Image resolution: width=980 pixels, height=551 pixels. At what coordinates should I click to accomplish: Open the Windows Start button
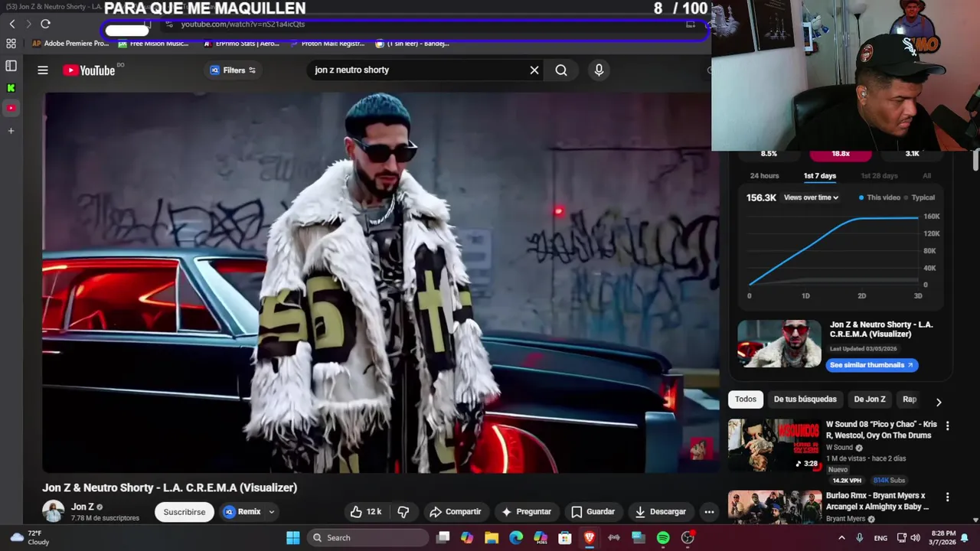point(293,538)
